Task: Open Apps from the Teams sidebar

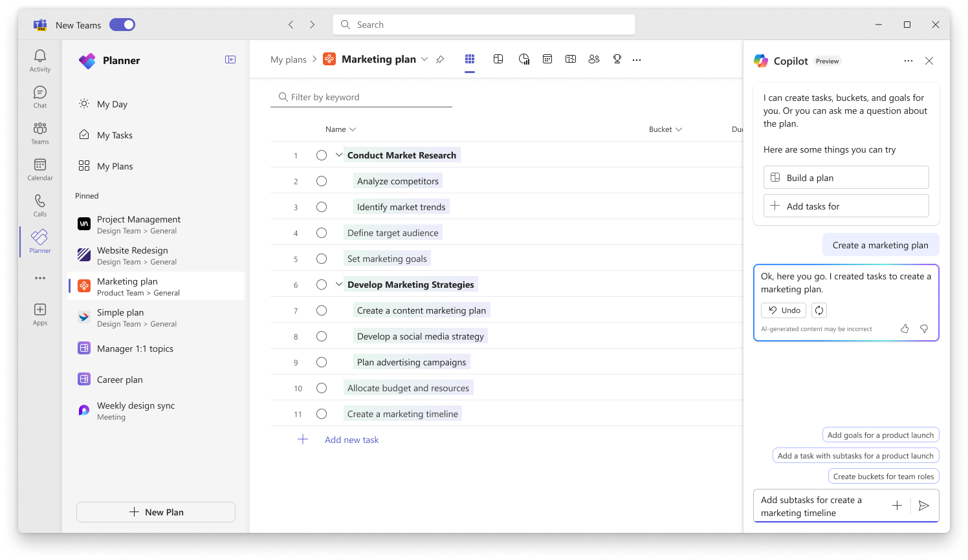Action: [39, 313]
